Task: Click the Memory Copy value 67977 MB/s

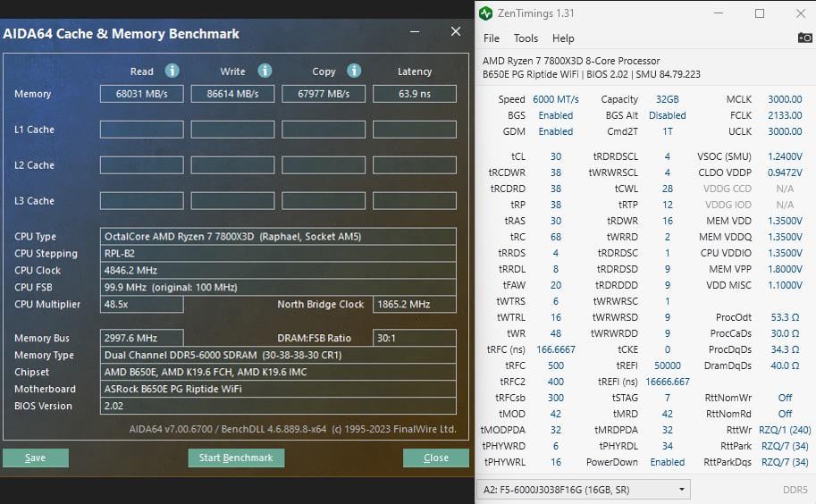Action: [x=324, y=94]
